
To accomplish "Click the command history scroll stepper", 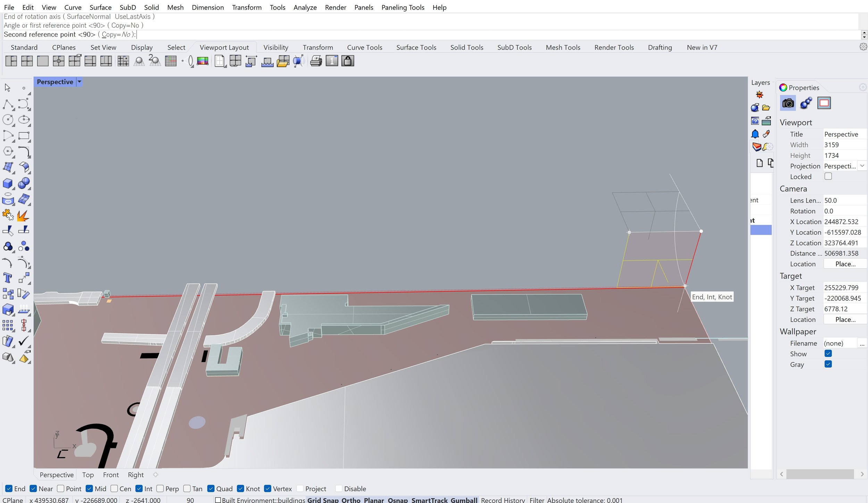I will pos(864,35).
